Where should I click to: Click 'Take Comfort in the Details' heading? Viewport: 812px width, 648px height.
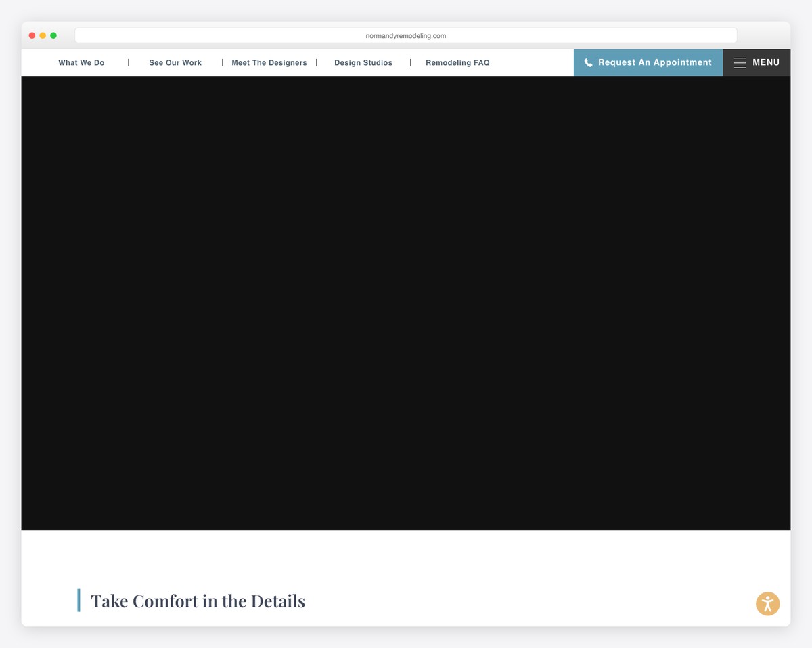pyautogui.click(x=198, y=601)
